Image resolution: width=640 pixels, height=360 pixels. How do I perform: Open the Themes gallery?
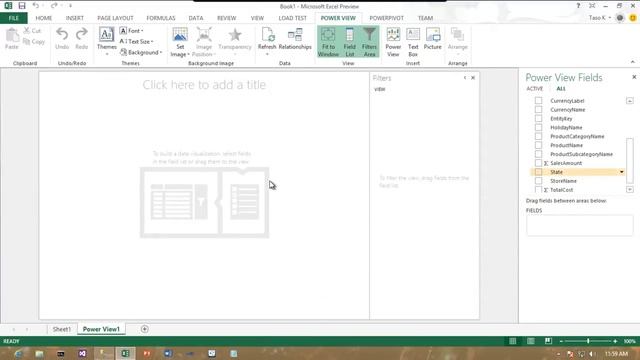click(x=107, y=41)
